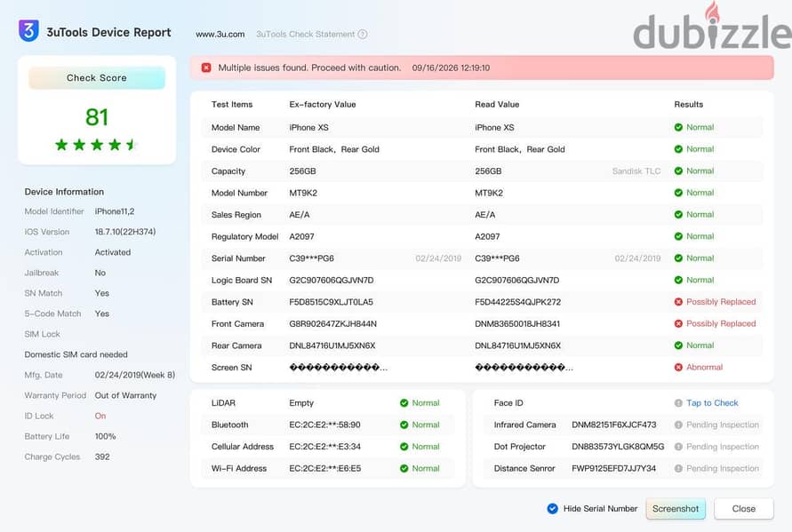Click the Wi-Fi Address value EC:2C:E2:**:E6:E5
This screenshot has height=532, width=792.
point(324,468)
